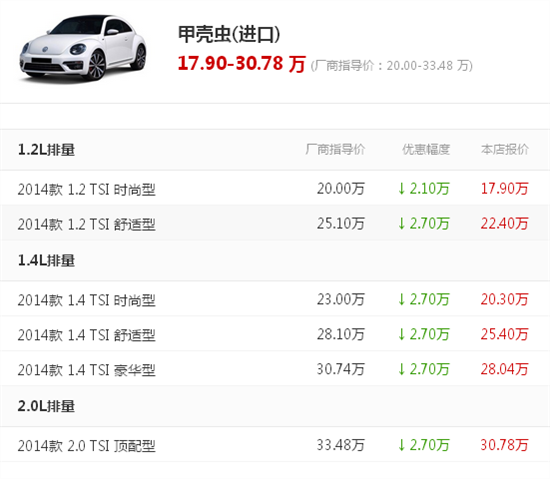This screenshot has height=479, width=550.
Task: Click the 28.04万 store price
Action: pos(504,369)
